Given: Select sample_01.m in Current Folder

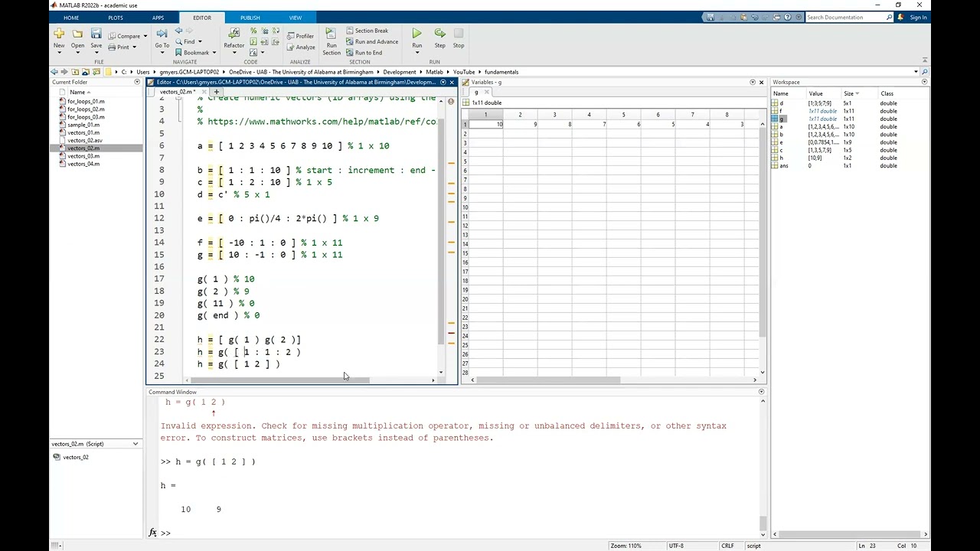Looking at the screenshot, I should coord(83,125).
